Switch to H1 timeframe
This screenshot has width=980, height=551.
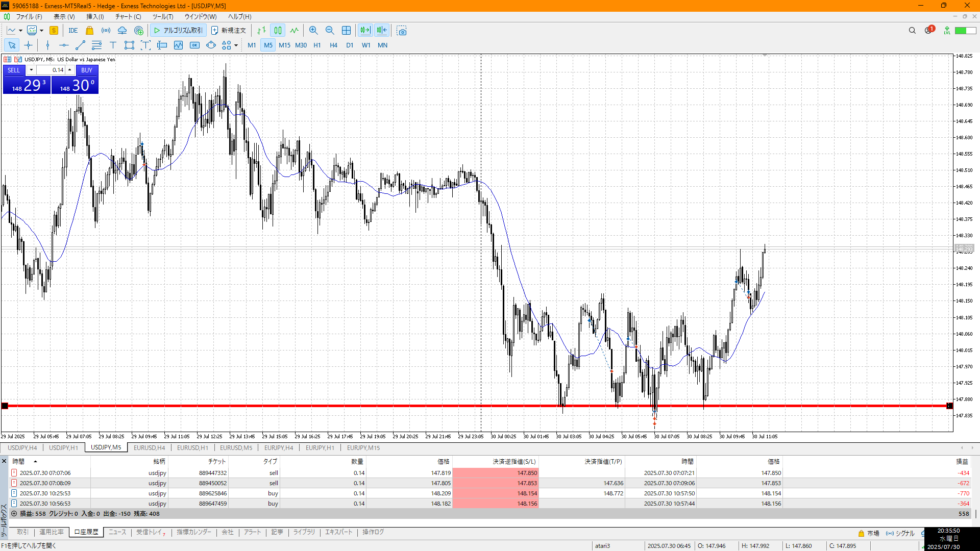(317, 45)
